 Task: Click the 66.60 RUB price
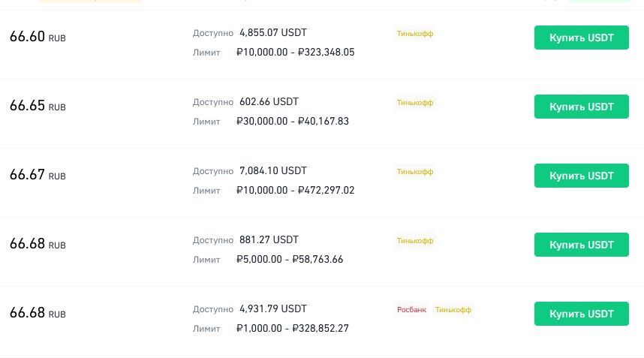28,37
